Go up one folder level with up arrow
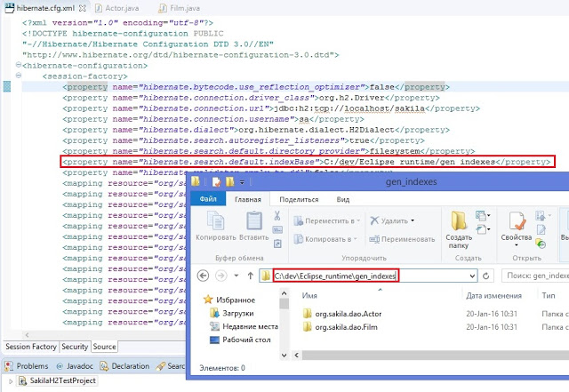This screenshot has width=569, height=392. point(250,276)
